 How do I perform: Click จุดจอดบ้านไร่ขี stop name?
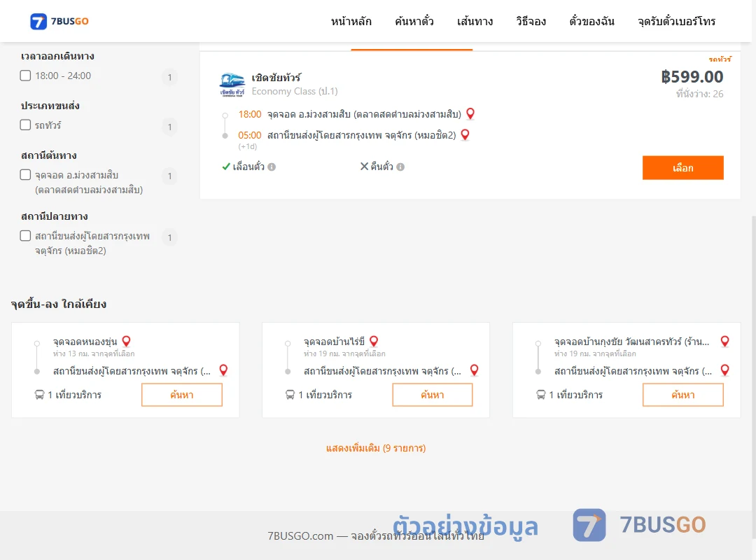pyautogui.click(x=334, y=342)
